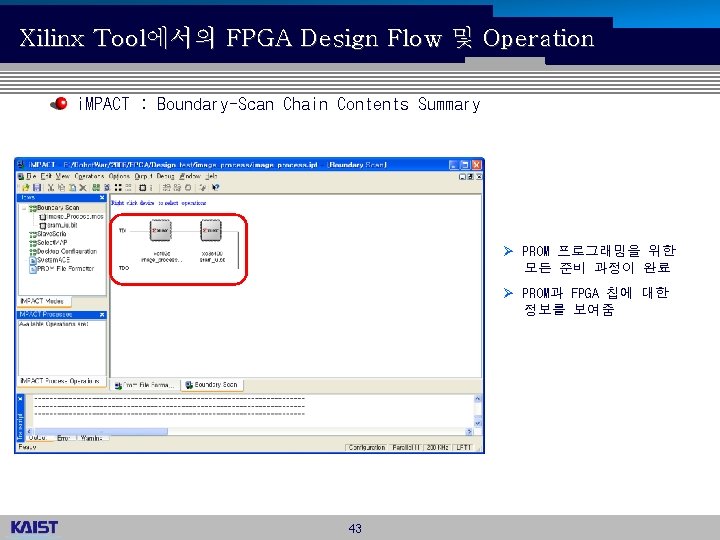Open the Output menu
Image resolution: width=720 pixels, height=540 pixels.
point(143,176)
